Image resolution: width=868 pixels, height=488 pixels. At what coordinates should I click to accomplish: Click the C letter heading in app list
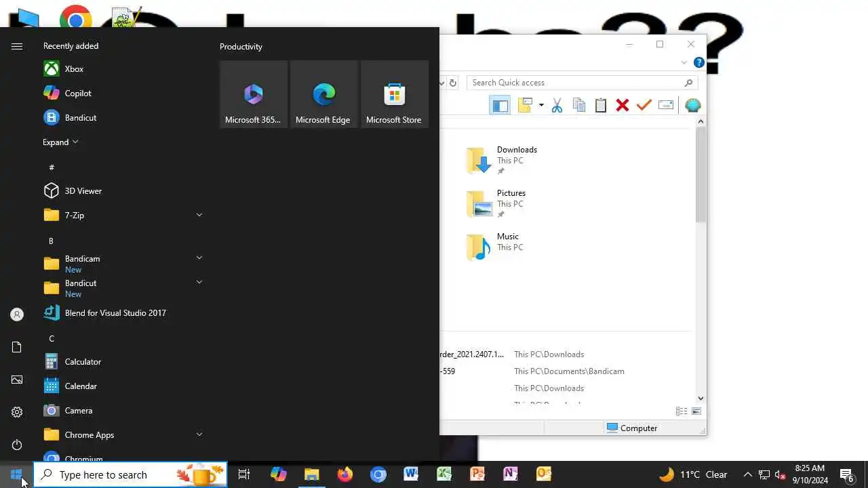[52, 339]
